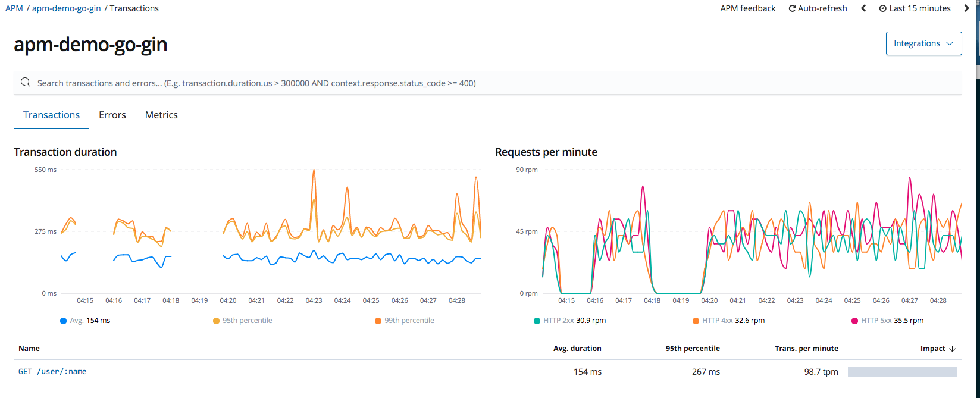The image size is (980, 398).
Task: Click the Avg. 154 ms legend label
Action: tap(90, 321)
